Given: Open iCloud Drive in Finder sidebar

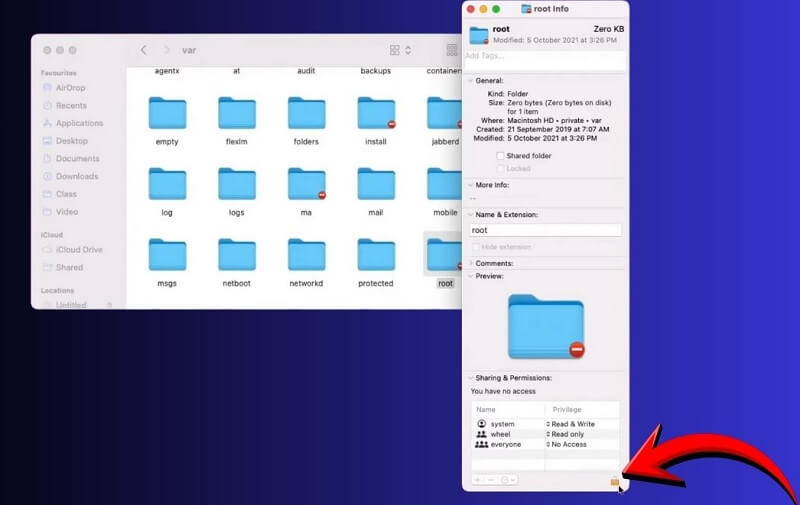Looking at the screenshot, I should 72,249.
